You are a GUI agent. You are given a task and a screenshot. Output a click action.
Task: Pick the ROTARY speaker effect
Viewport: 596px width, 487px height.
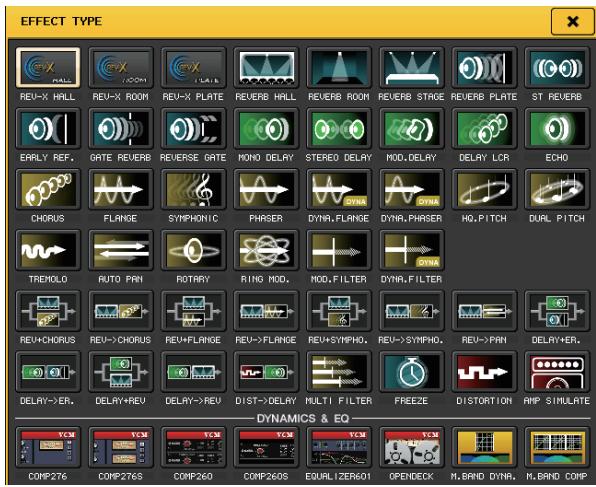point(193,250)
